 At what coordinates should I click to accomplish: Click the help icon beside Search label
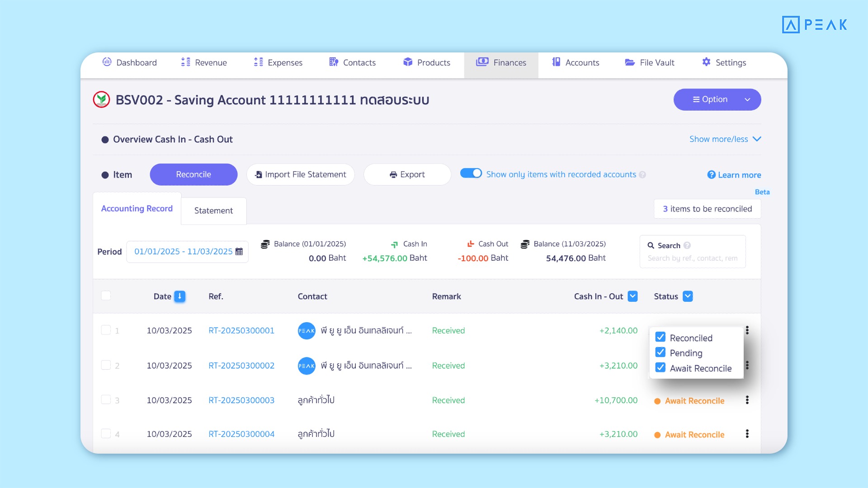pos(687,245)
